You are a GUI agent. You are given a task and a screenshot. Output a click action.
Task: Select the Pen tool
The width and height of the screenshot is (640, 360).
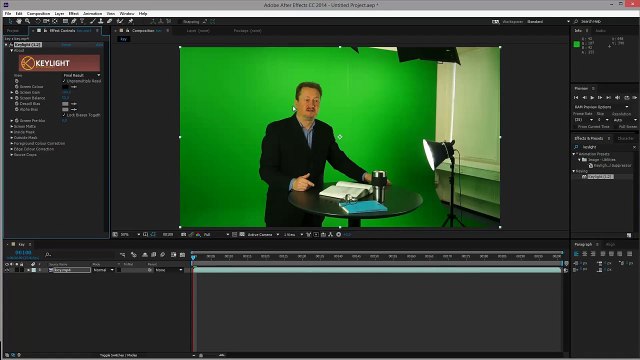pos(73,21)
